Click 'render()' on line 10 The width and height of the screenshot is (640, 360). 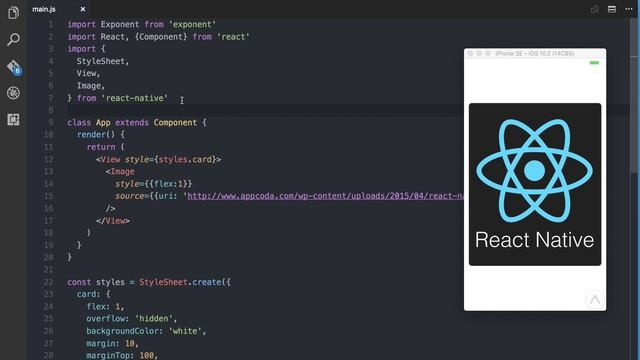(96, 135)
